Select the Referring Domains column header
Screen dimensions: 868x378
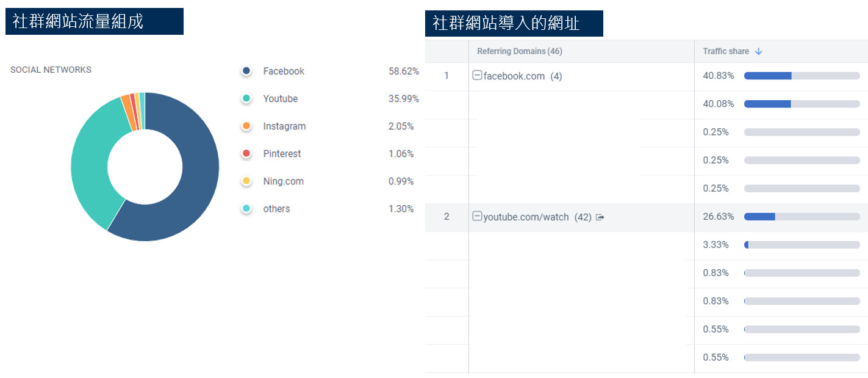click(x=520, y=51)
